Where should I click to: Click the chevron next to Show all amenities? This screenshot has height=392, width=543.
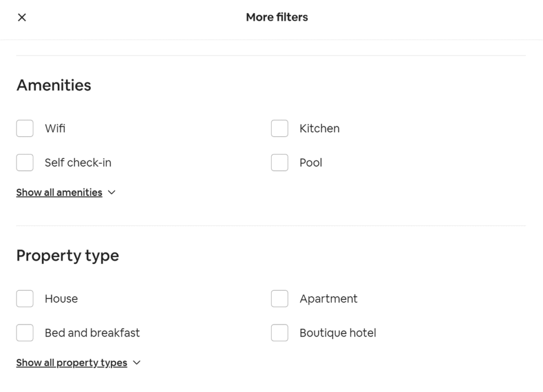pyautogui.click(x=112, y=192)
